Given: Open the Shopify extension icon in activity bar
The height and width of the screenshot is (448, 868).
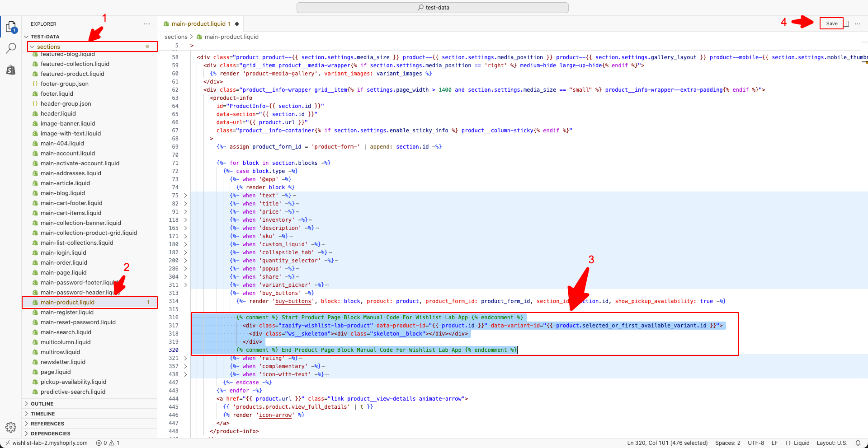Looking at the screenshot, I should click(11, 70).
